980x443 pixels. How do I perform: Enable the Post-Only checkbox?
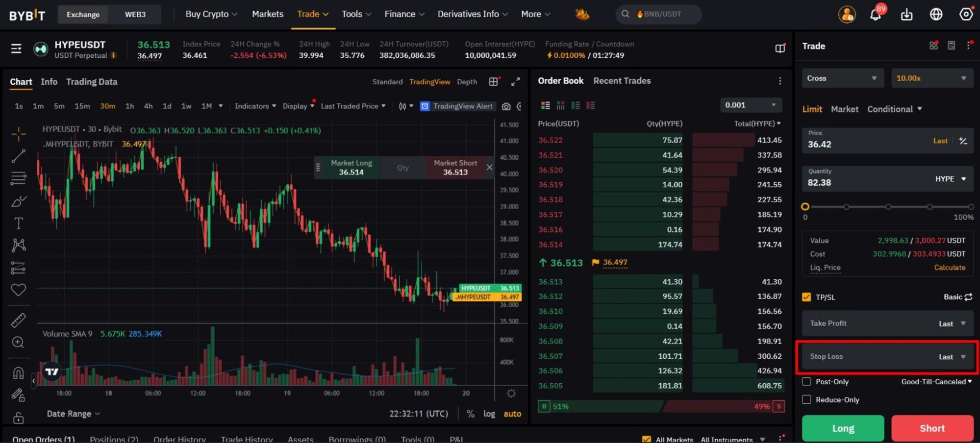pos(806,382)
